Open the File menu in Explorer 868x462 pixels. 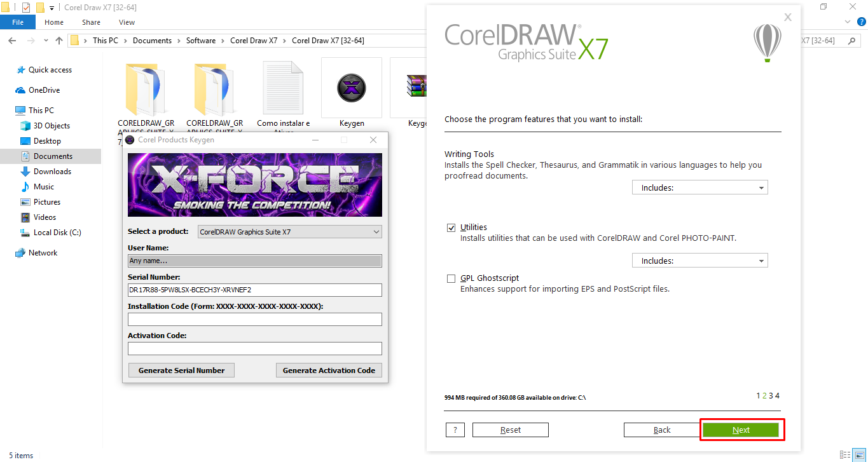[x=18, y=22]
